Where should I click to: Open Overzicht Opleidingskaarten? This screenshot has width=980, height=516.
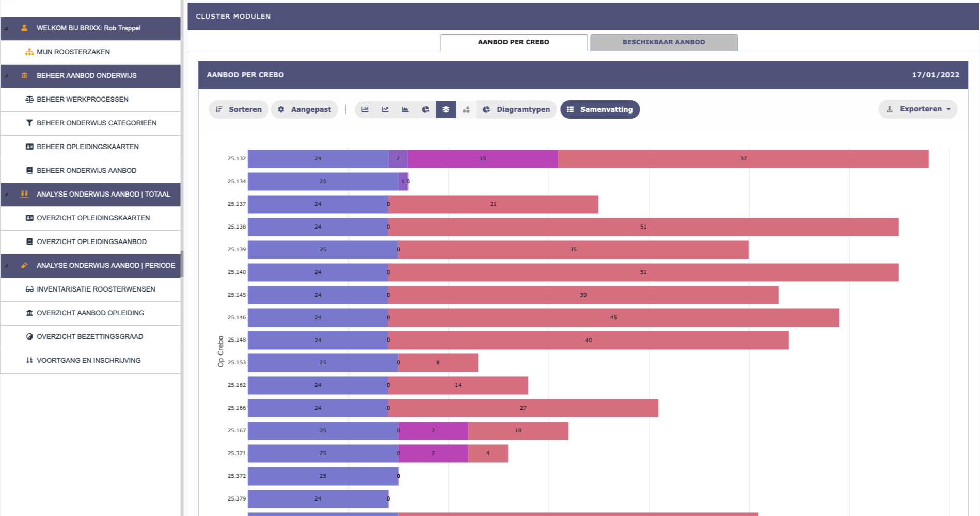91,218
